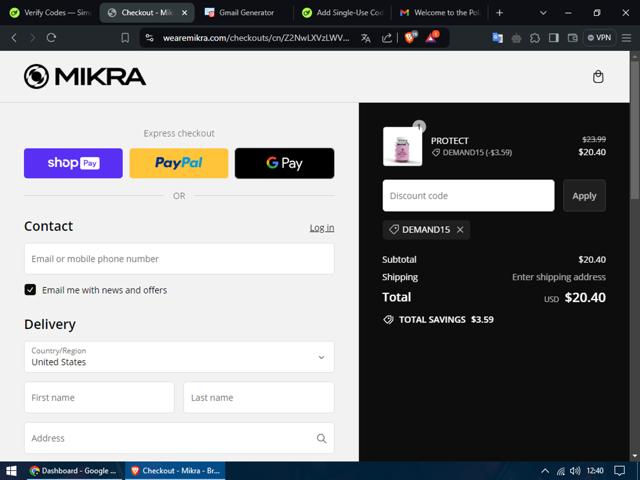The height and width of the screenshot is (480, 640).
Task: Open the shopping bag cart icon
Action: [x=598, y=77]
